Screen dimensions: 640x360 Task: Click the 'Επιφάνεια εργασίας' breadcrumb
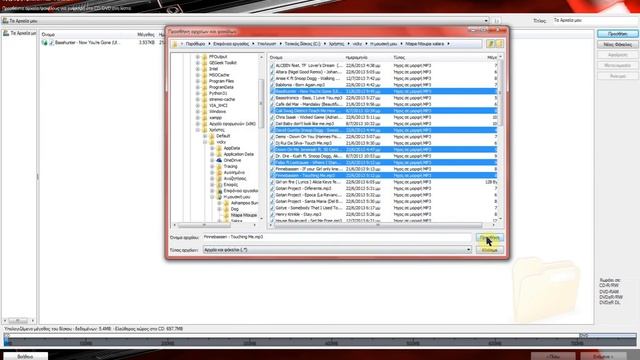coord(231,44)
